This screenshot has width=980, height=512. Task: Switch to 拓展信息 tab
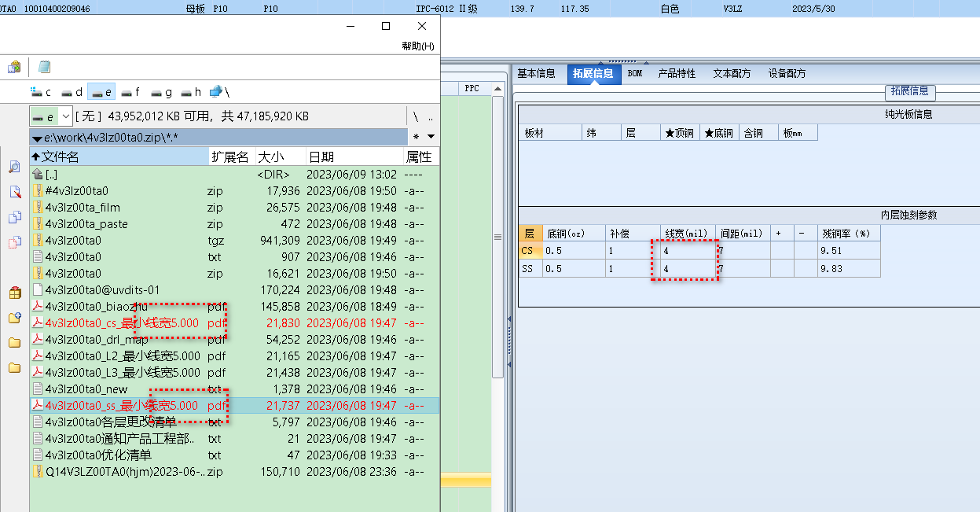click(x=593, y=74)
